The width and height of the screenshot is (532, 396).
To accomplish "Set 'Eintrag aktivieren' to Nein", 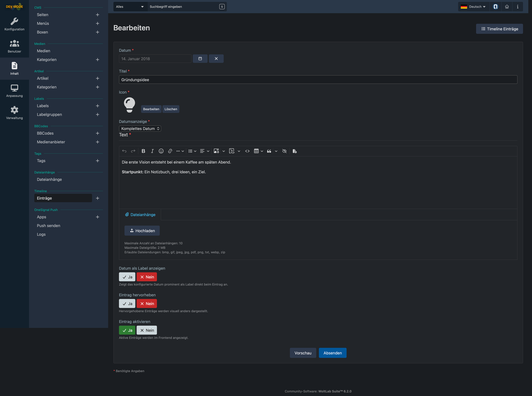I will click(147, 330).
